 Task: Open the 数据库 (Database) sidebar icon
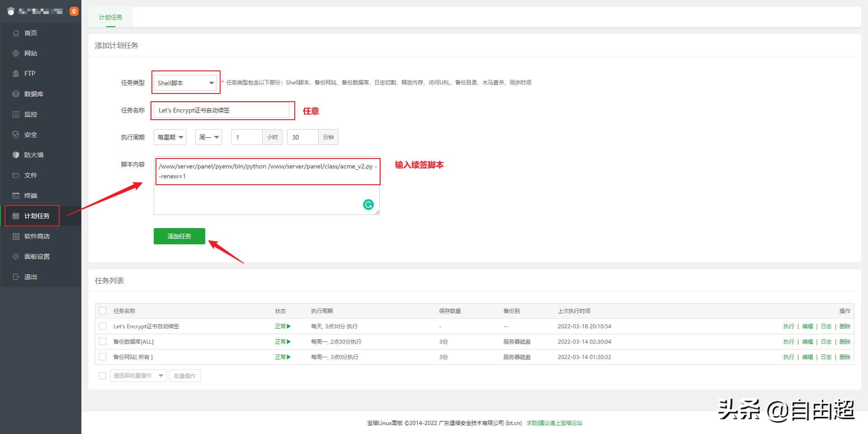pyautogui.click(x=33, y=93)
